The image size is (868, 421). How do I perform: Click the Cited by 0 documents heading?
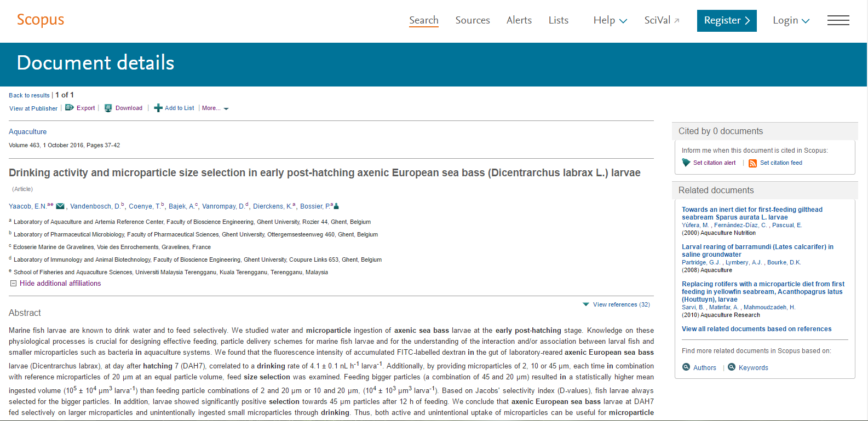[x=721, y=131]
